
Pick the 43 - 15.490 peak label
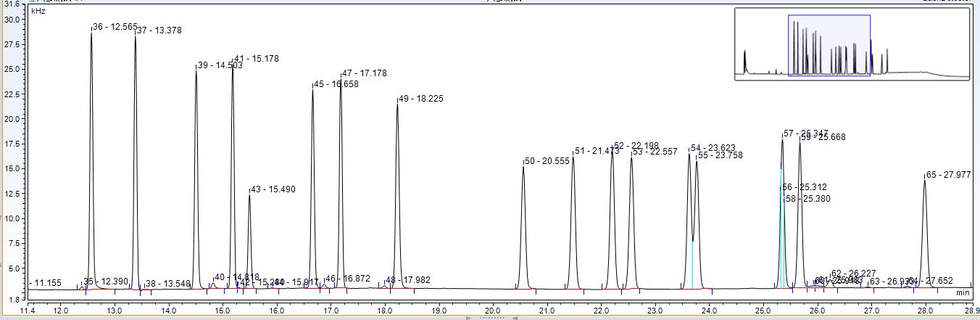273,189
